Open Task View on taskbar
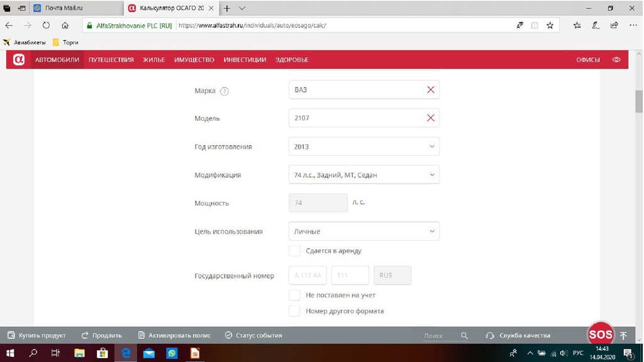 pyautogui.click(x=55, y=353)
